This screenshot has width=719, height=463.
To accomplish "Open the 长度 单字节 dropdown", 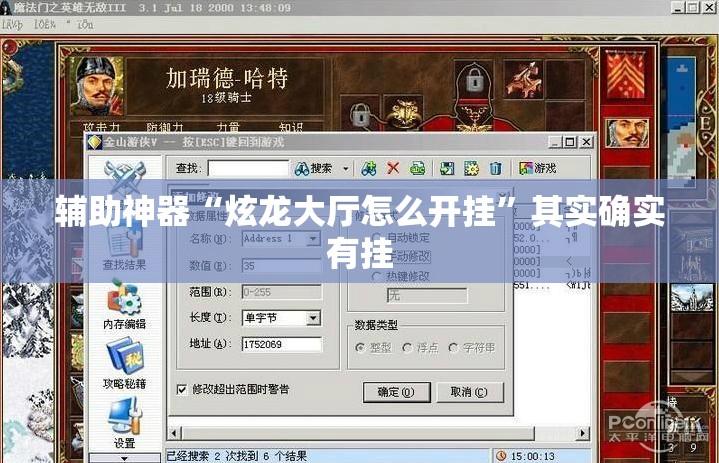I will coord(313,318).
